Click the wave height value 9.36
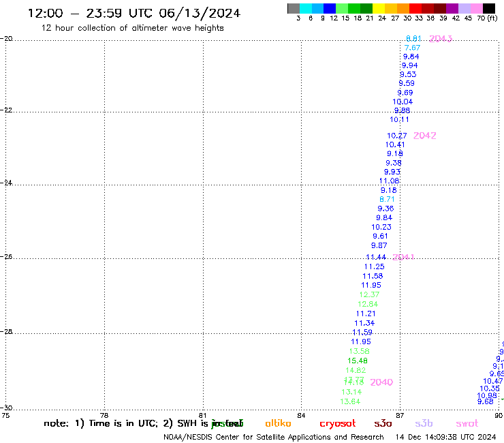The height and width of the screenshot is (443, 504). coord(385,209)
